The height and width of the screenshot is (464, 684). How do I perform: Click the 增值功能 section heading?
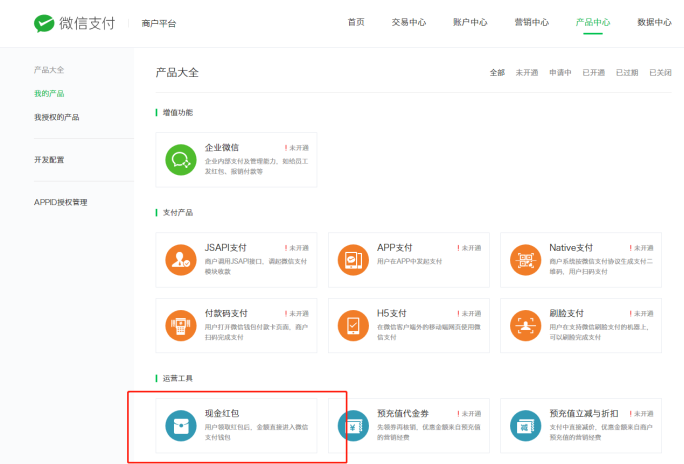178,113
